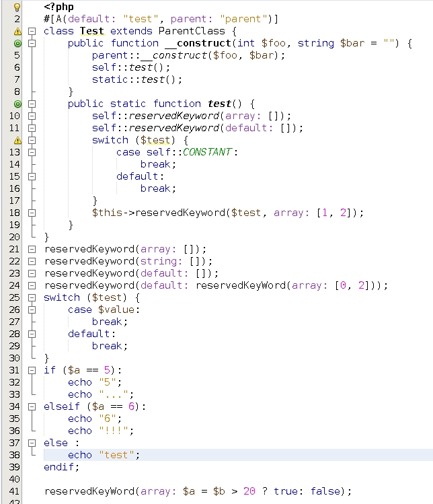Click the lightbulb hint icon on line 1
Viewport: 433px width, 504px height.
pos(17,7)
